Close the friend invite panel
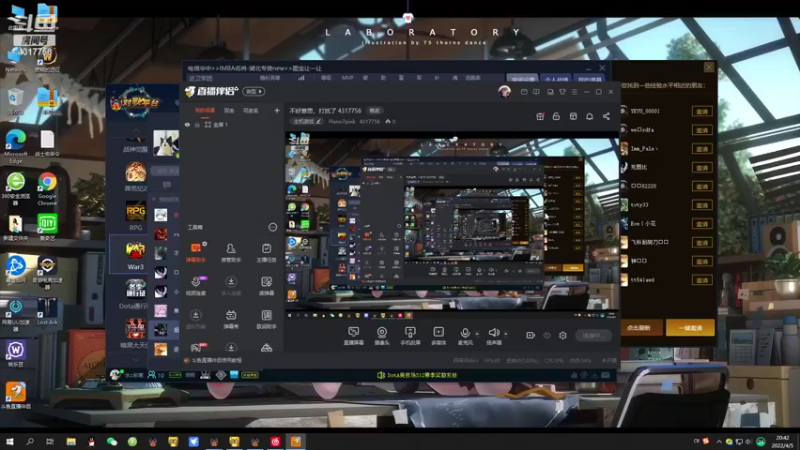The height and width of the screenshot is (450, 800). click(709, 67)
